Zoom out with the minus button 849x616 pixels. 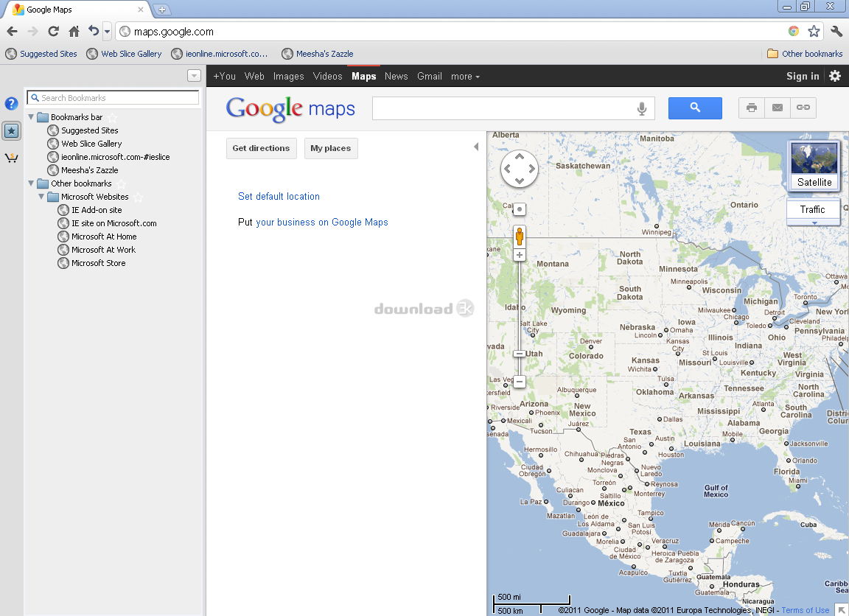point(520,382)
